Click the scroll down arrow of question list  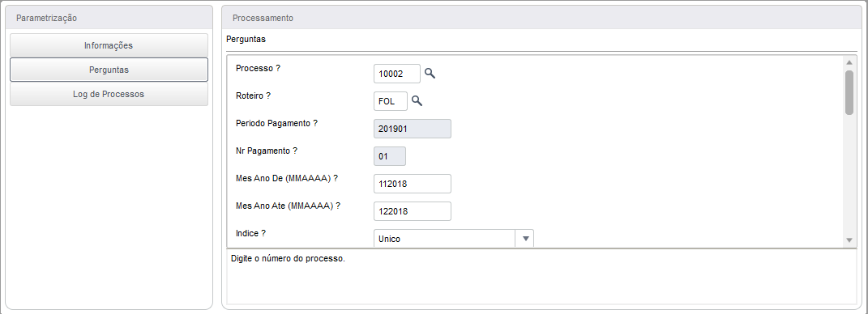(849, 240)
